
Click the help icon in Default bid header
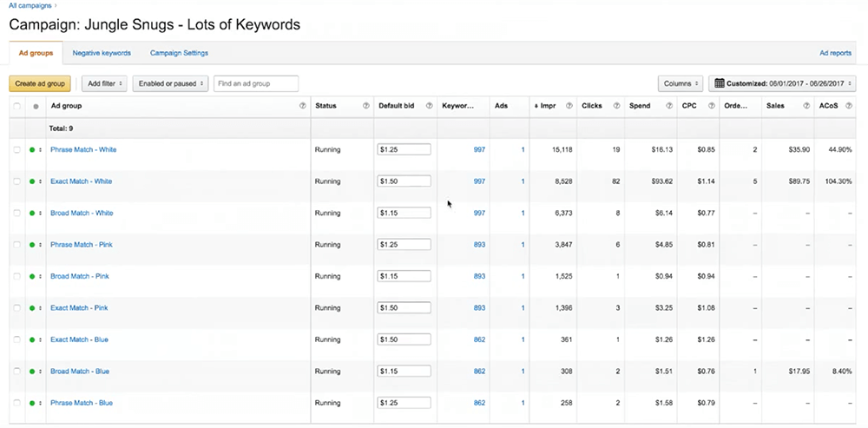[430, 106]
